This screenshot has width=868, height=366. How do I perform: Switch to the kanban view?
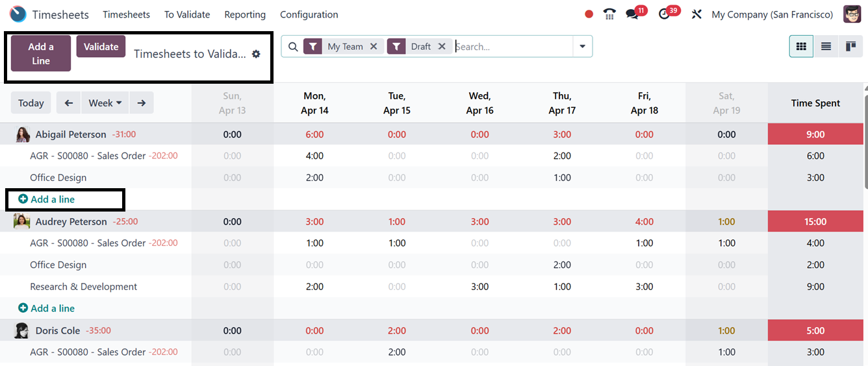[850, 47]
